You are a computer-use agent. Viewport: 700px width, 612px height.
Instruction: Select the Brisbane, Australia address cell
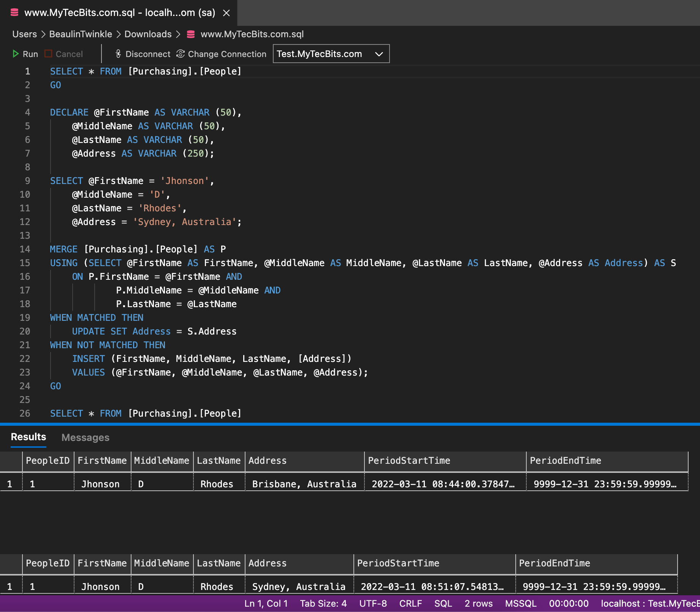[x=304, y=484]
